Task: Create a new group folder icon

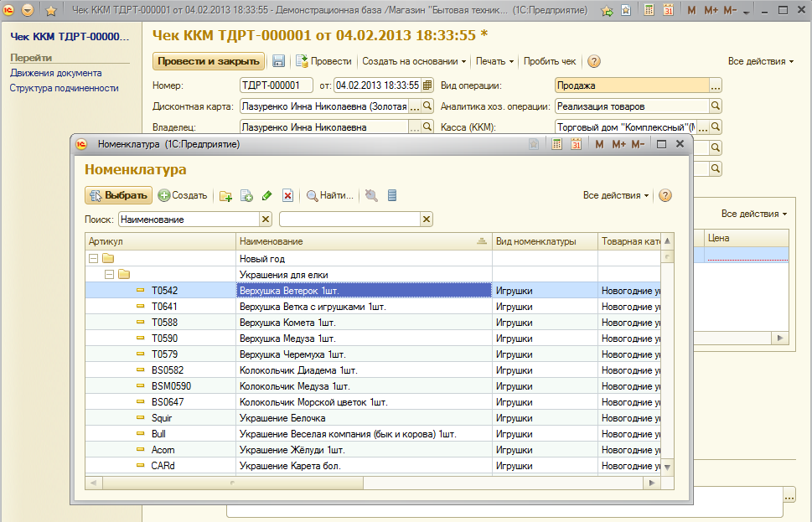Action: coord(225,196)
